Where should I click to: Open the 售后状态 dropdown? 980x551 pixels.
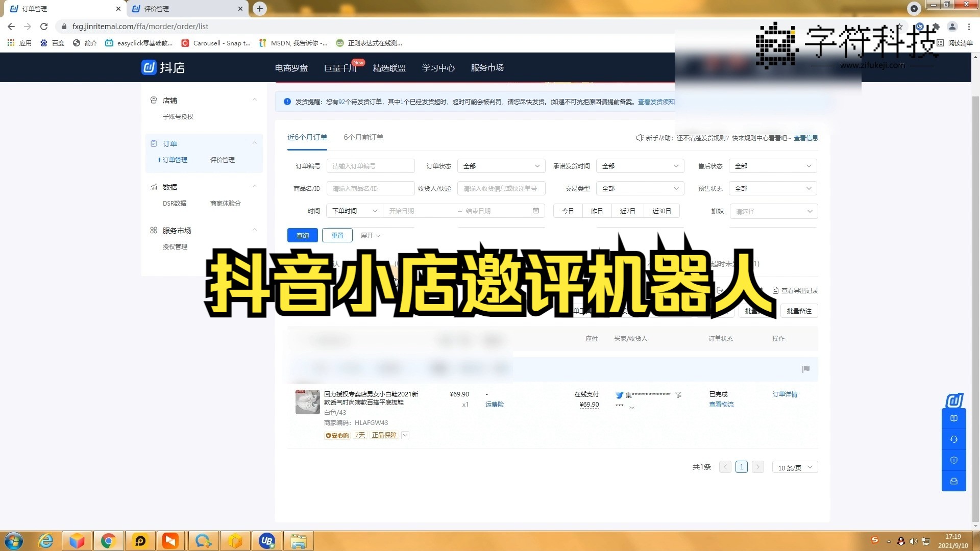(x=773, y=166)
